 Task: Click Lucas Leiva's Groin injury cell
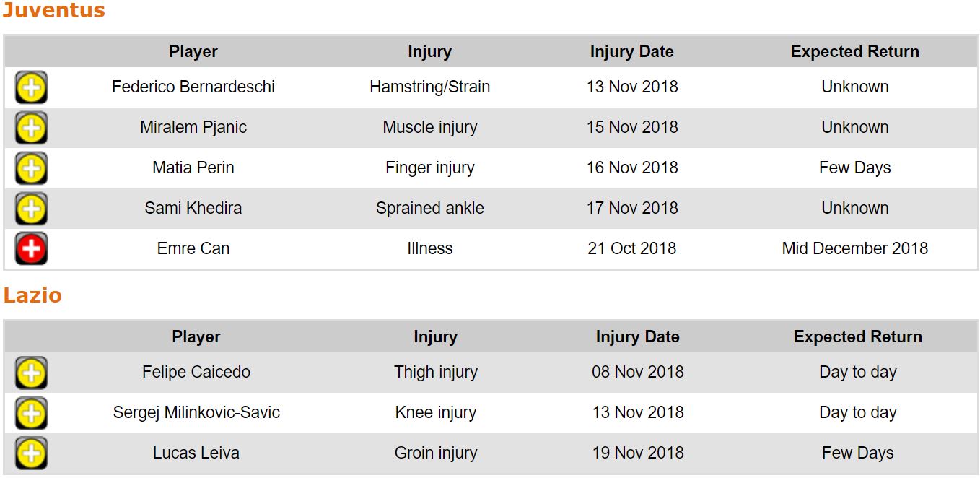pyautogui.click(x=435, y=453)
